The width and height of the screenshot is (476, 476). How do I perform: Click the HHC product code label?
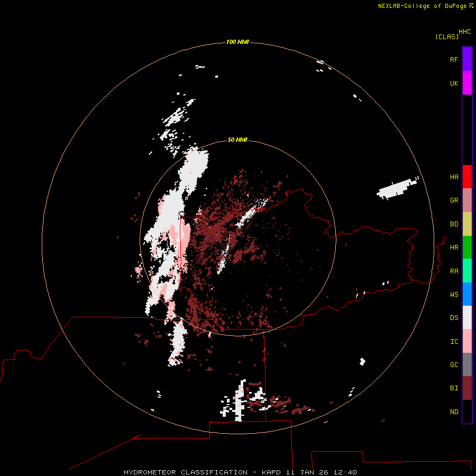465,32
